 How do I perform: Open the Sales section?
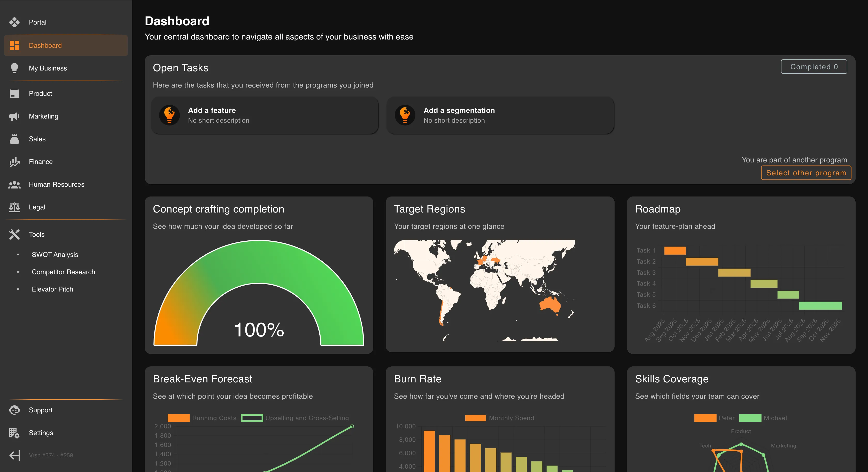(66, 139)
